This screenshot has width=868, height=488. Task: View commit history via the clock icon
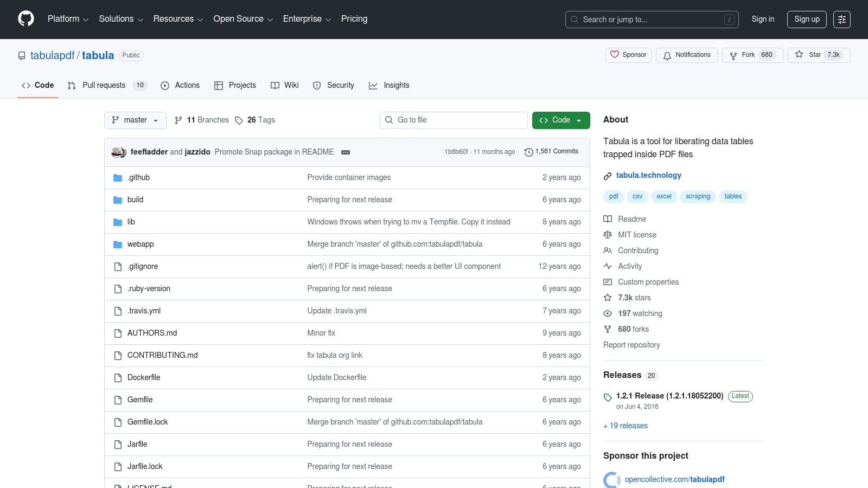pos(529,152)
